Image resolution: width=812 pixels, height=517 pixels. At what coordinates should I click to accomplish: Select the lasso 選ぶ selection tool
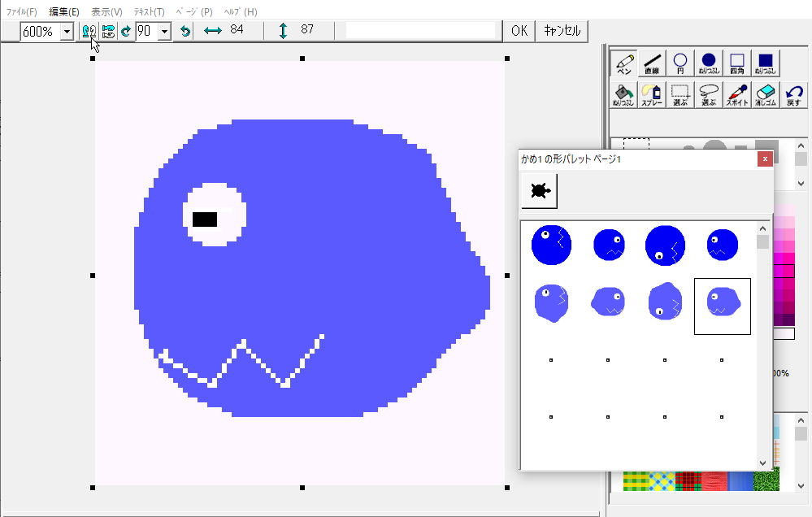[x=709, y=95]
